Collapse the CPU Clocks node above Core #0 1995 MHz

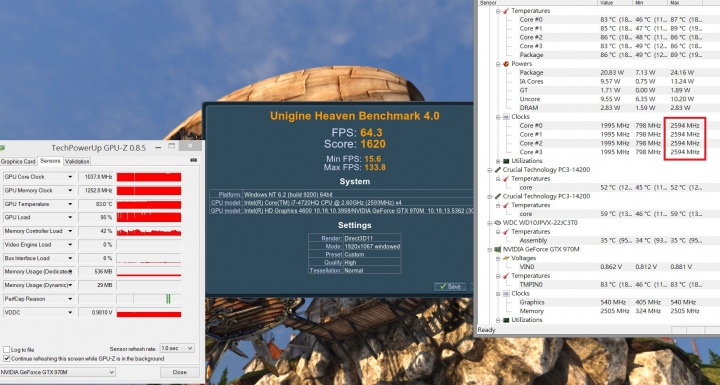coord(498,117)
